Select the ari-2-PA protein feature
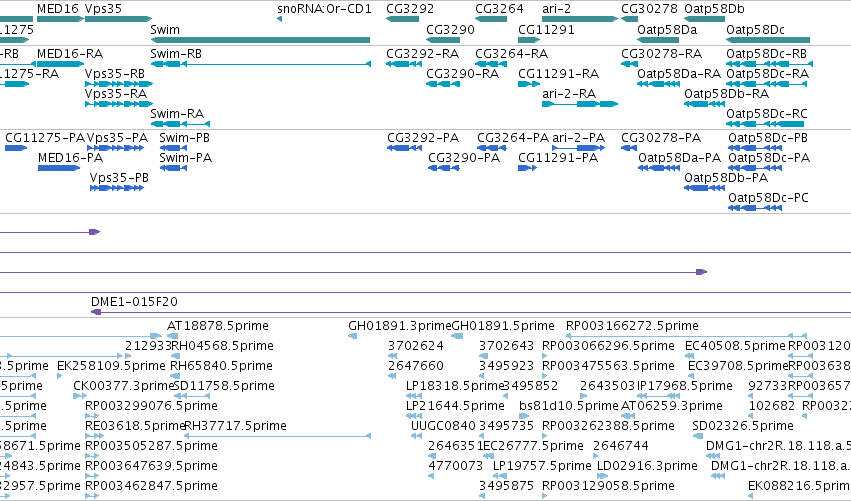851x501 pixels. coord(579,148)
